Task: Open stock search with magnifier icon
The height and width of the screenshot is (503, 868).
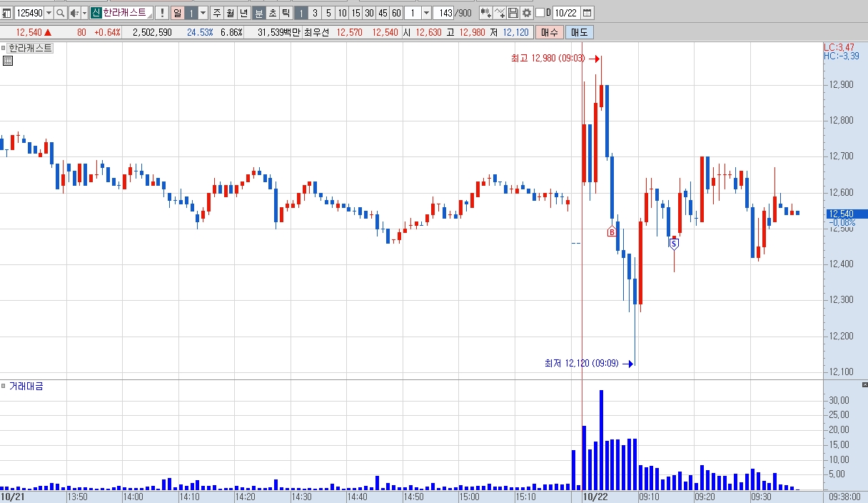Action: pyautogui.click(x=60, y=13)
